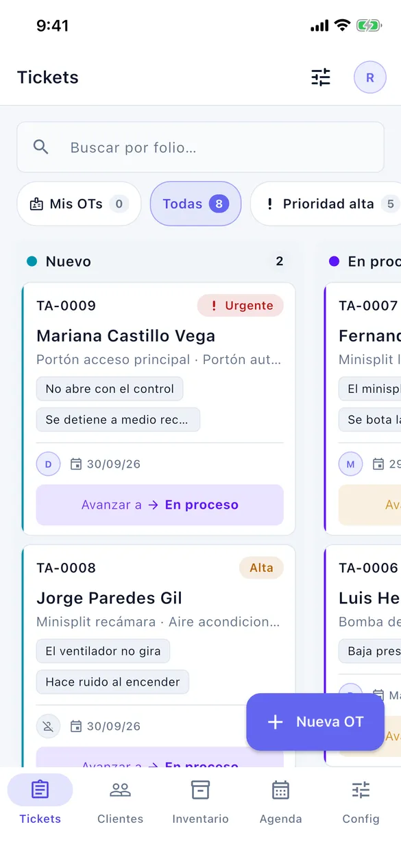This screenshot has height=868, width=401.
Task: Create a Nueva OT
Action: (315, 722)
